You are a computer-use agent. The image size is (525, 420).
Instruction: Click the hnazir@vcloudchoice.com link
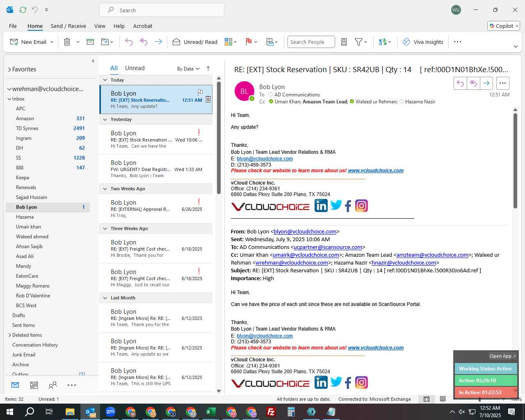pos(404,262)
